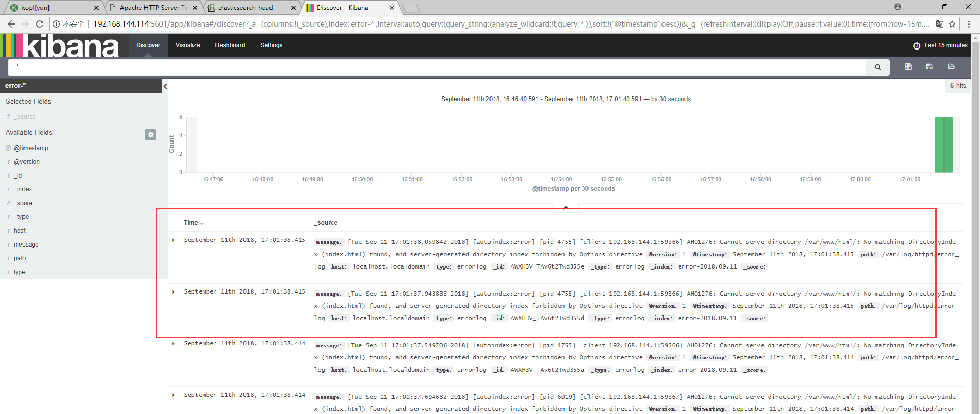Image resolution: width=980 pixels, height=414 pixels.
Task: Click the translate page icon
Action: [x=940, y=24]
